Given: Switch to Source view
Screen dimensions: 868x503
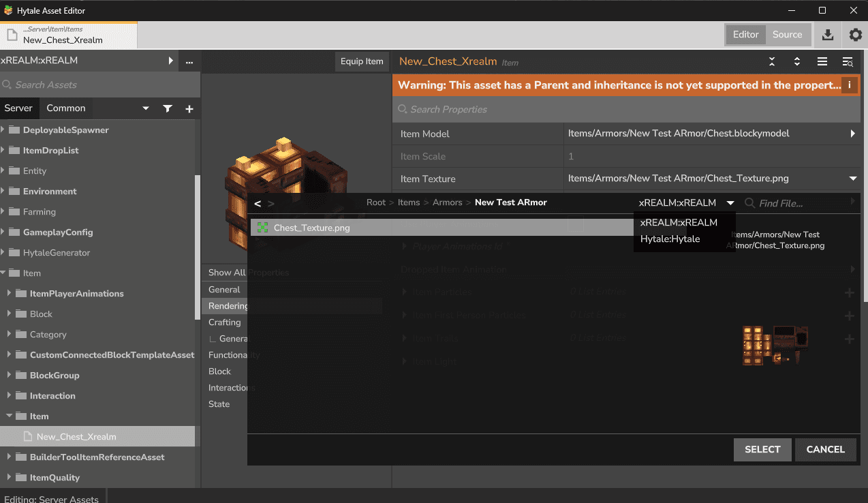Looking at the screenshot, I should [x=787, y=35].
